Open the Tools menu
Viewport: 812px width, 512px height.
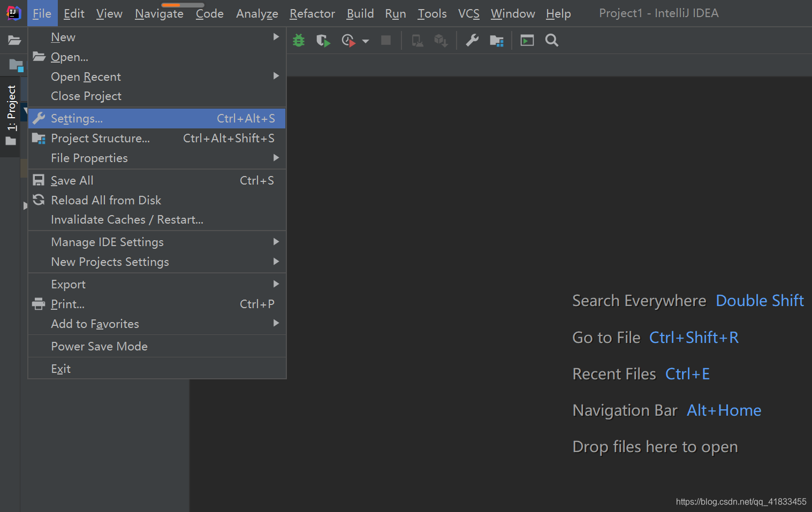pos(432,13)
